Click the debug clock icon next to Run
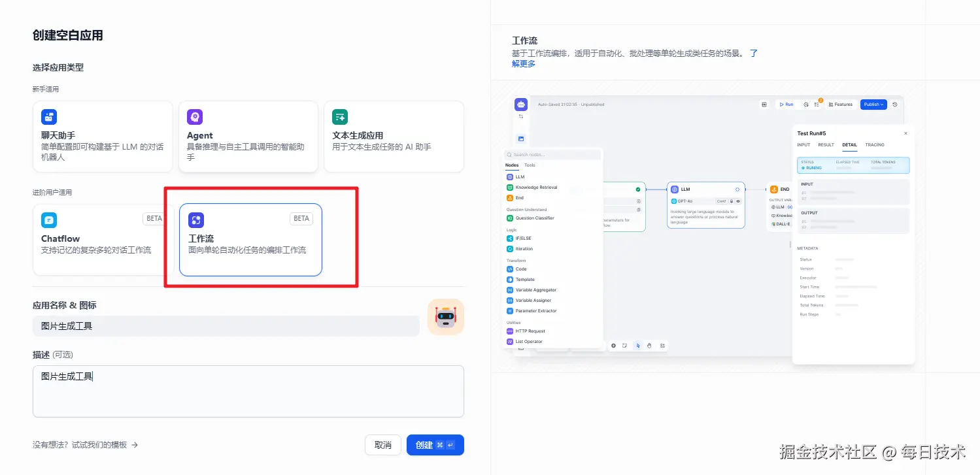The width and height of the screenshot is (980, 475). coord(806,105)
